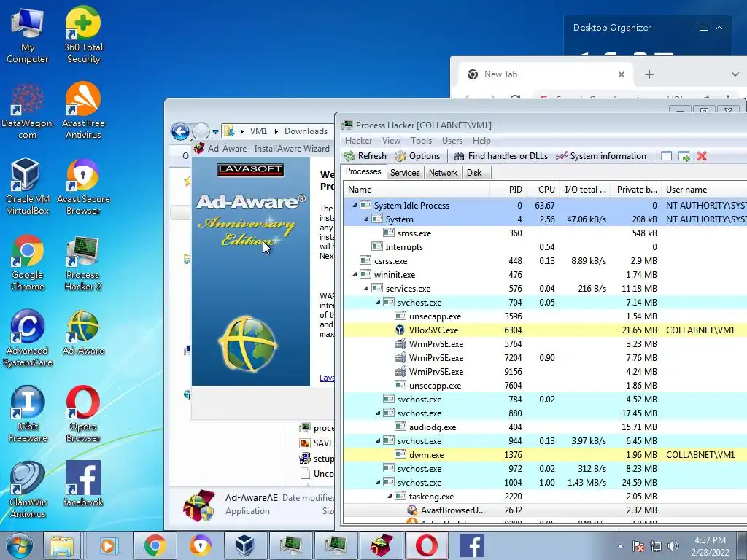Image resolution: width=747 pixels, height=560 pixels.
Task: Click the find window icon in toolbar
Action: 666,156
